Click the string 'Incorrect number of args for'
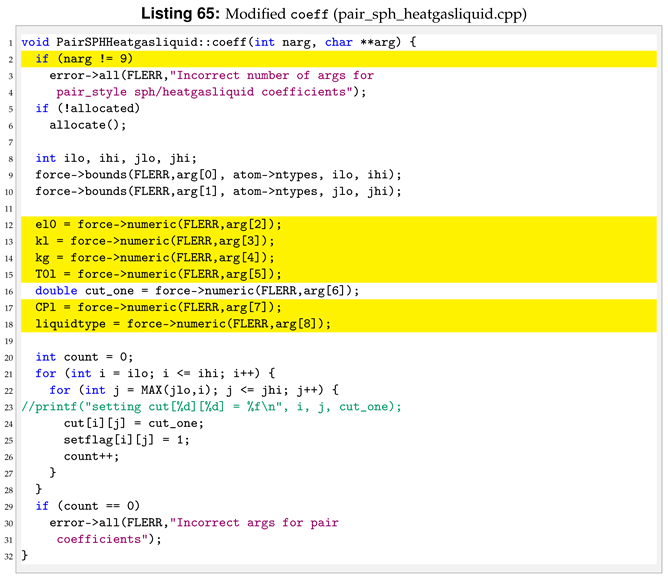This screenshot has width=668, height=580. pos(275,75)
